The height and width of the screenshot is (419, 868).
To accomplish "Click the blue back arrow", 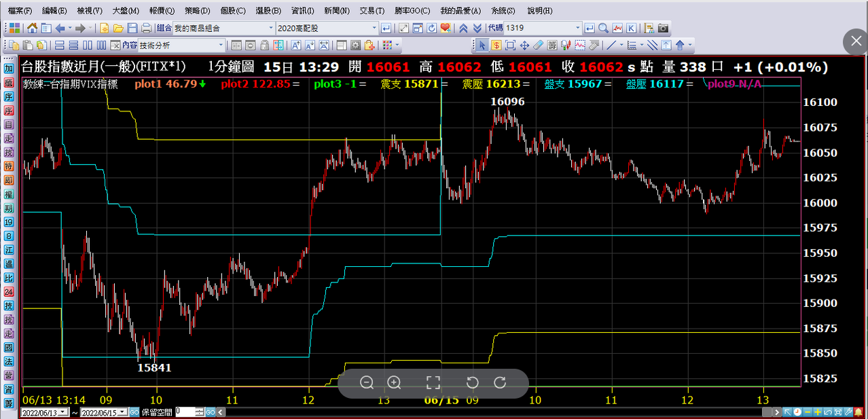I will (x=60, y=29).
